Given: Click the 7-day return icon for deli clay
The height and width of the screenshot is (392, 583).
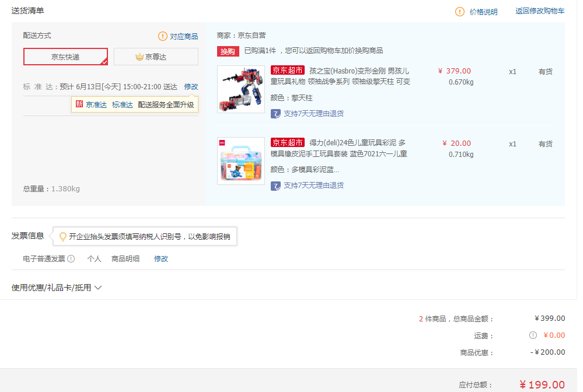Looking at the screenshot, I should pos(275,185).
